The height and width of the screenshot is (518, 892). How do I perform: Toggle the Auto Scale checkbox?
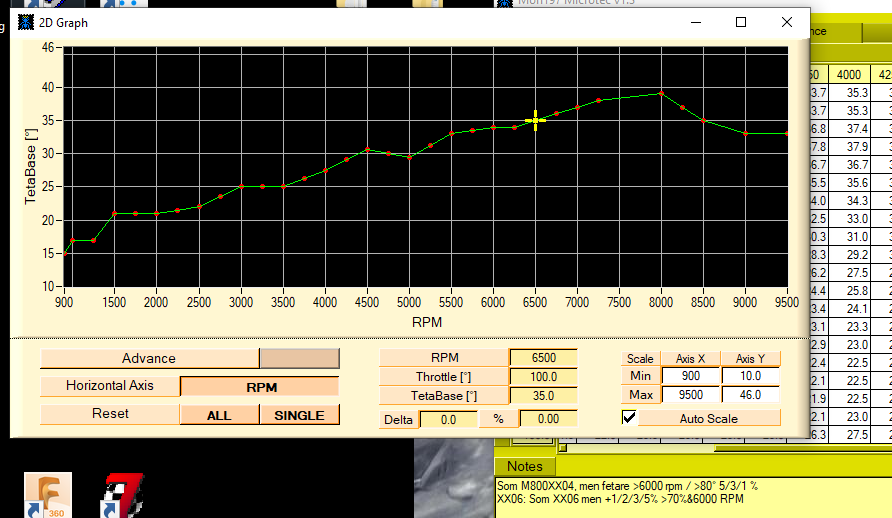click(x=629, y=418)
